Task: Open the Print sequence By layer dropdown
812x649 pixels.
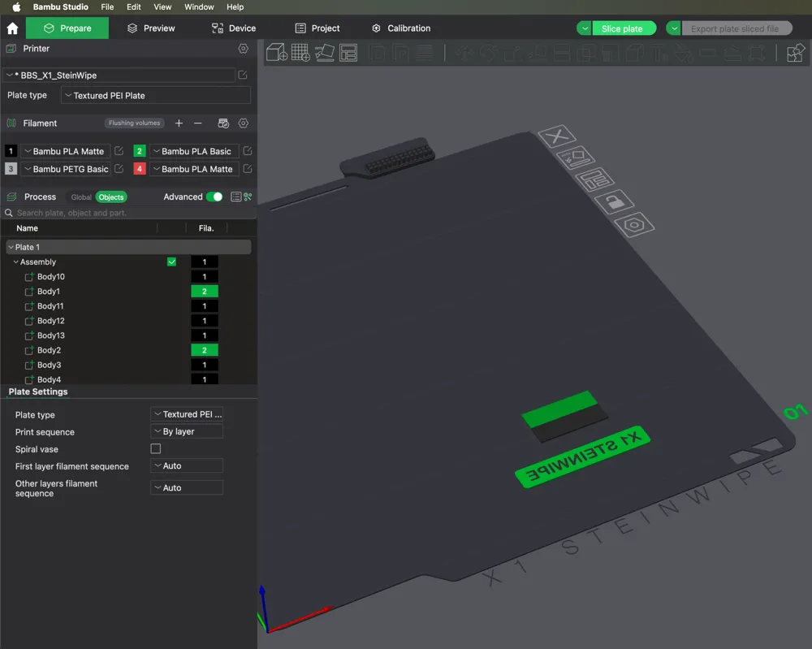Action: click(187, 432)
